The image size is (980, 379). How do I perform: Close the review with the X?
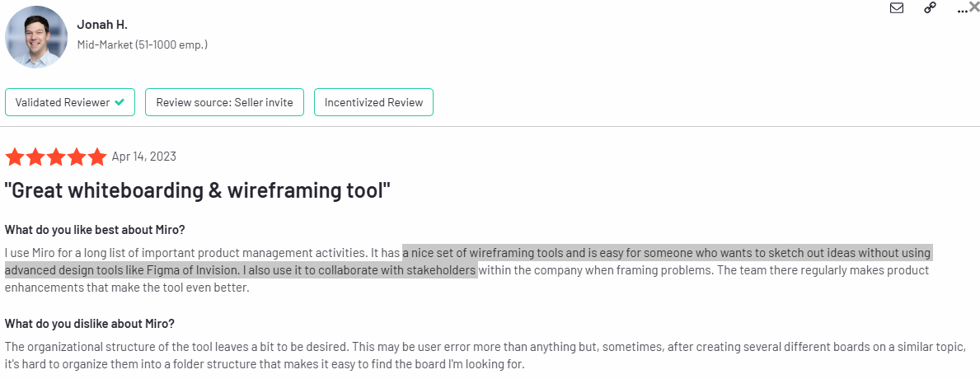point(973,7)
